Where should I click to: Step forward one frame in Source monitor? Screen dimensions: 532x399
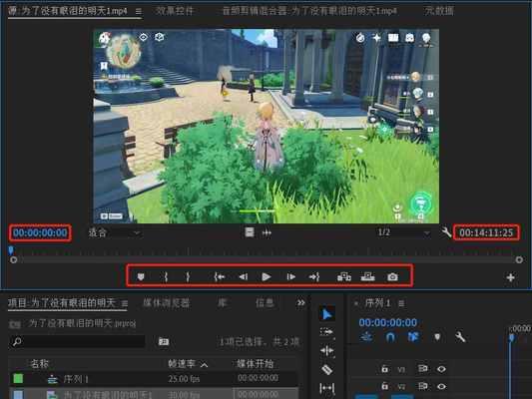(290, 277)
